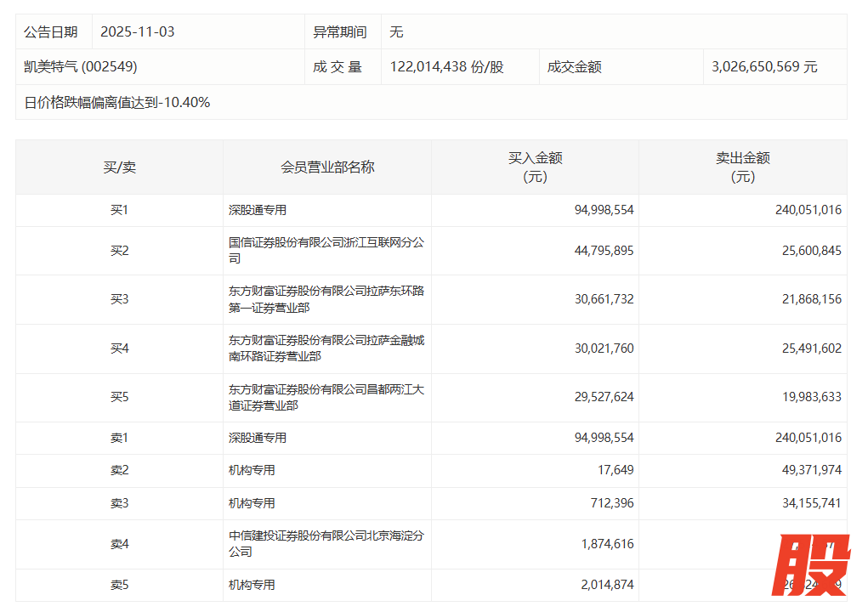Select the announcement date 2025-11-03
868x612 pixels.
point(137,31)
